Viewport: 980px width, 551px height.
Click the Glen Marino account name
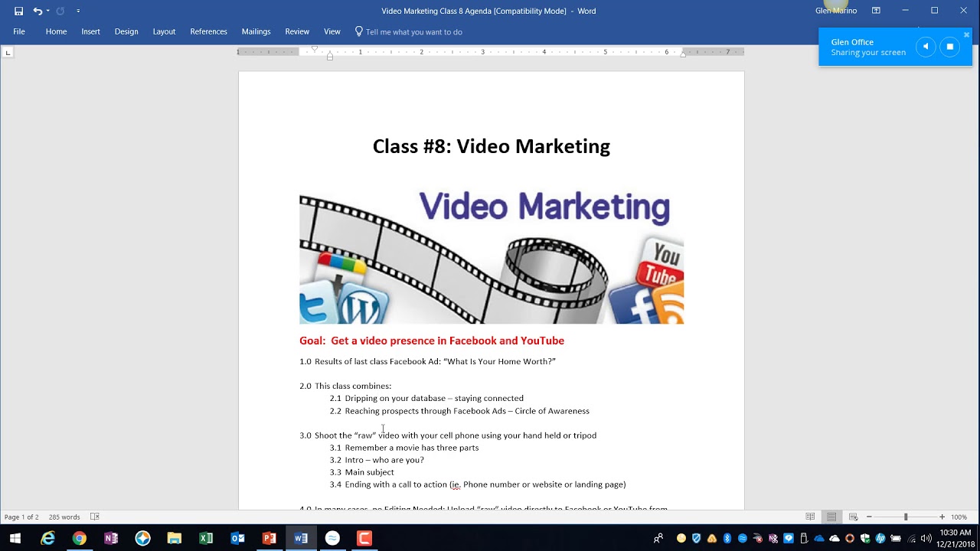tap(836, 11)
